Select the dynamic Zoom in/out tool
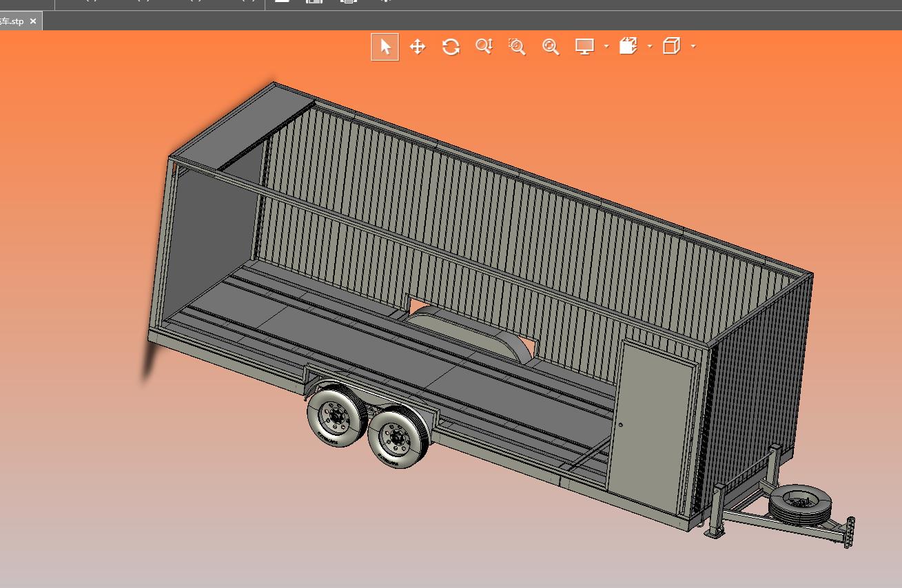 [484, 47]
